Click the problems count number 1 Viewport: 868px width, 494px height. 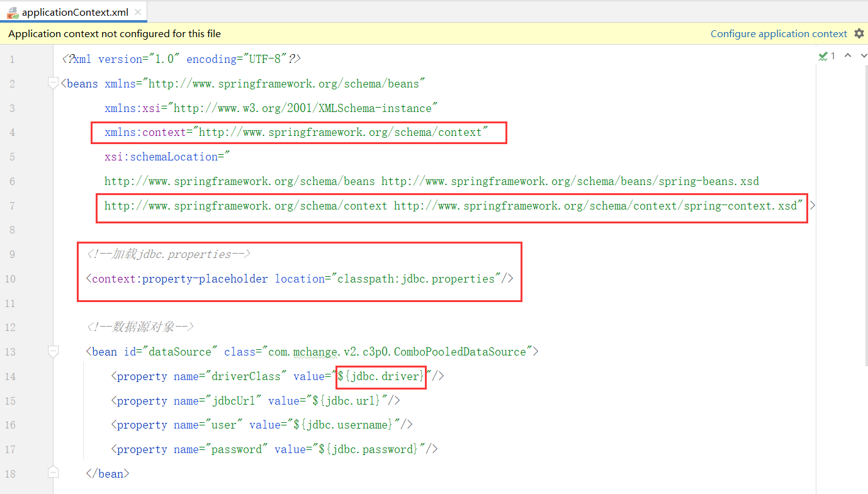(833, 56)
